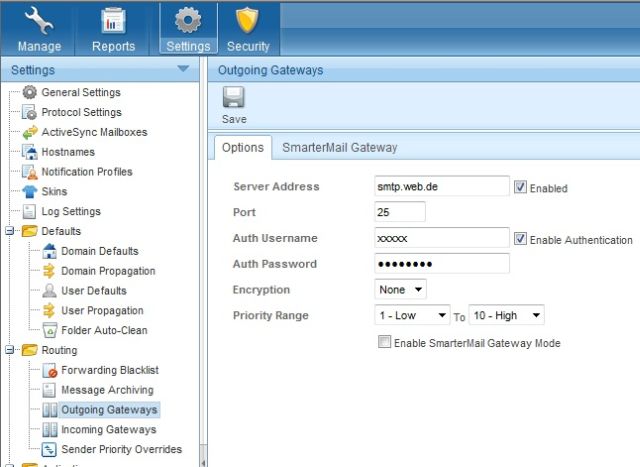The height and width of the screenshot is (467, 640).
Task: Uncheck the Enabled checkbox
Action: (x=520, y=187)
